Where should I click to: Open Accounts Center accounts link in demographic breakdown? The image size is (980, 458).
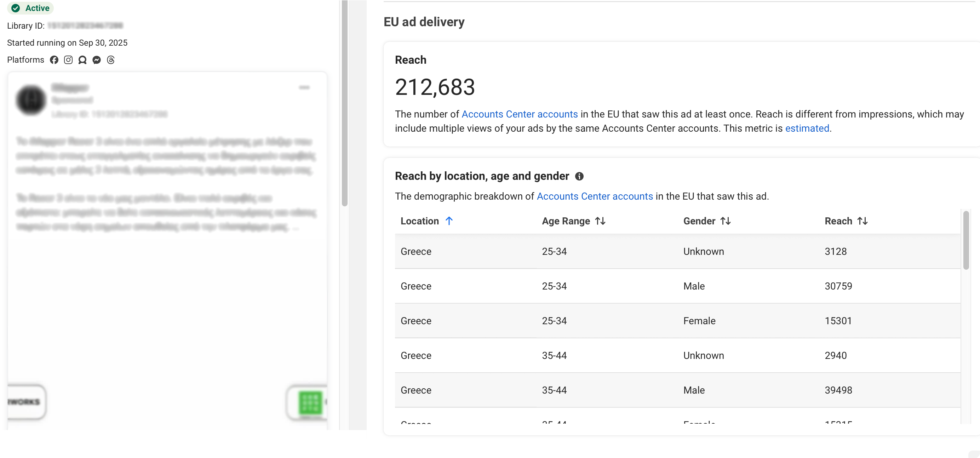(x=595, y=196)
